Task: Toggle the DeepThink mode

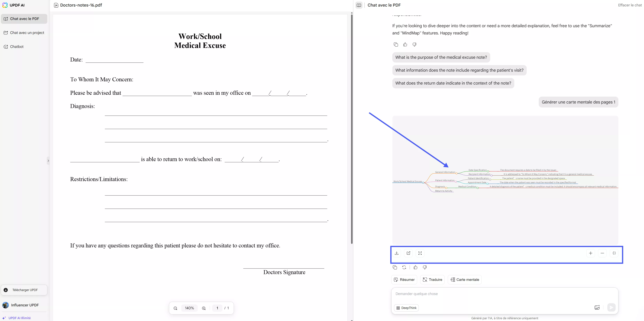Action: pos(406,308)
